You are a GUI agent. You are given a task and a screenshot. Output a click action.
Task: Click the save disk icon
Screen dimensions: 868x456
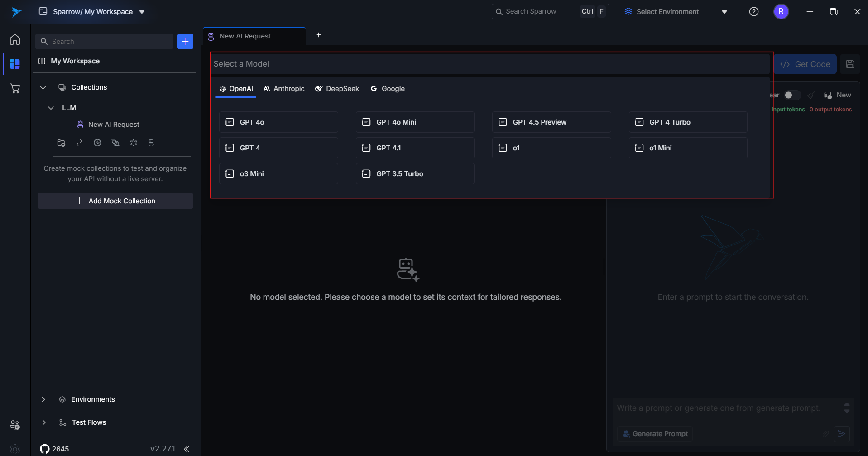(850, 64)
